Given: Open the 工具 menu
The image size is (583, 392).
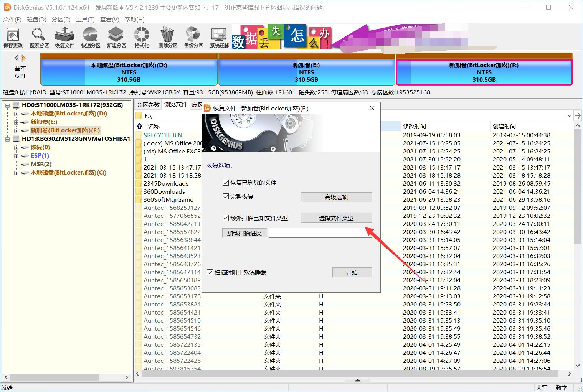Looking at the screenshot, I should [84, 19].
